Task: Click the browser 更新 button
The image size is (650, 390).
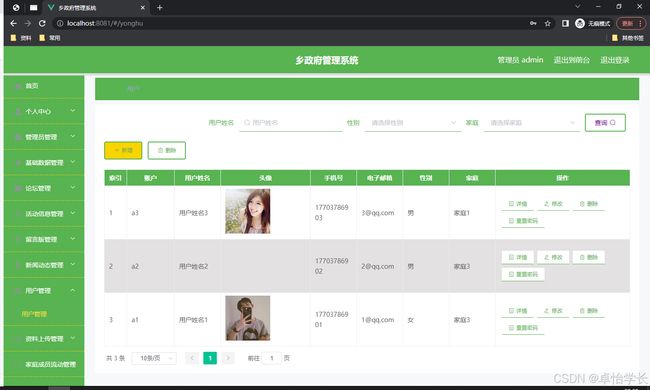Action: pyautogui.click(x=631, y=24)
